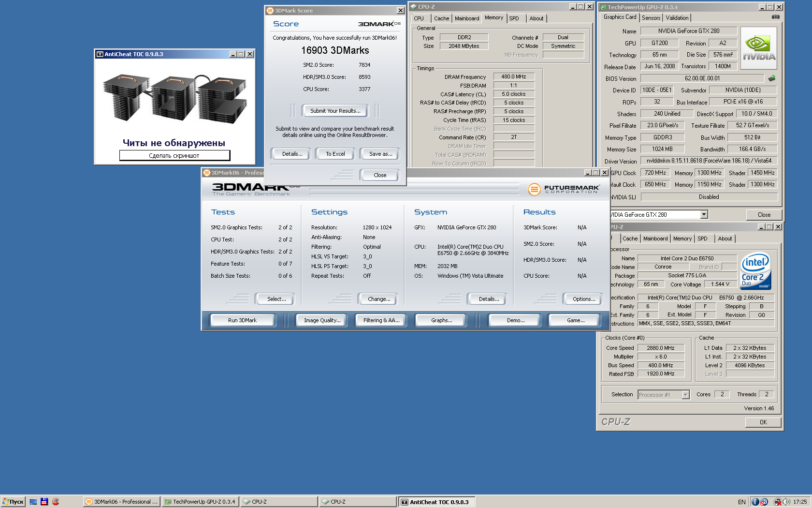Click GPU name field NVIDIA GeForce GTX 280
812x508 pixels.
coord(689,31)
